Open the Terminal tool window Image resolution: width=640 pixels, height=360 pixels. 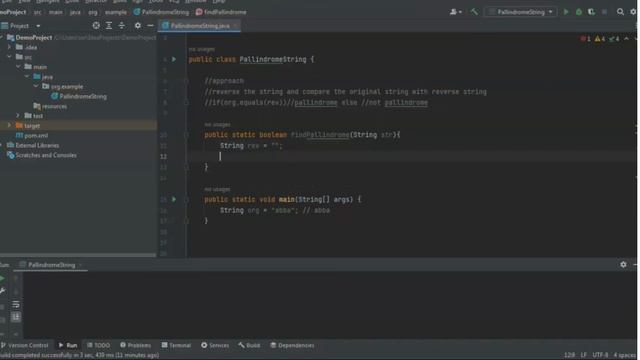[x=176, y=345]
